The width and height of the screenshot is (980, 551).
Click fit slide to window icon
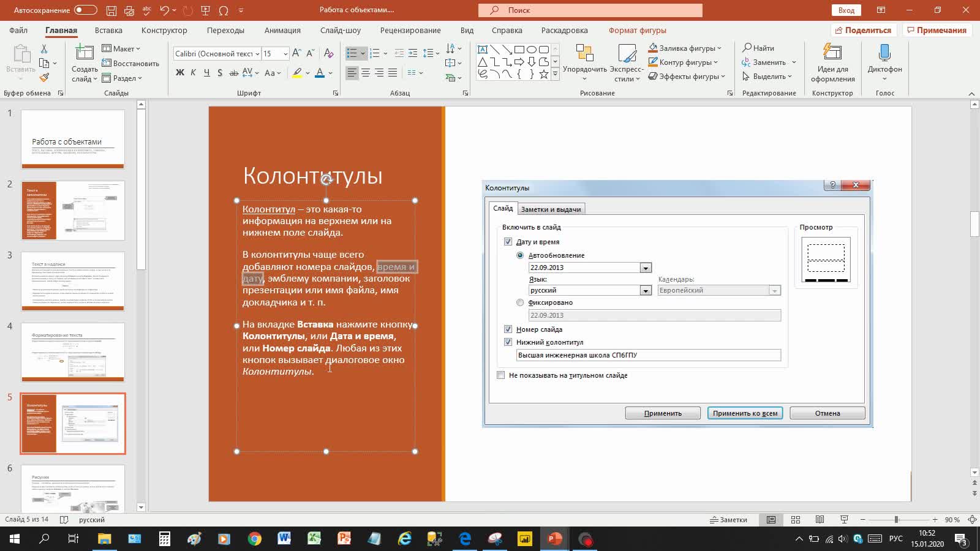tap(972, 520)
